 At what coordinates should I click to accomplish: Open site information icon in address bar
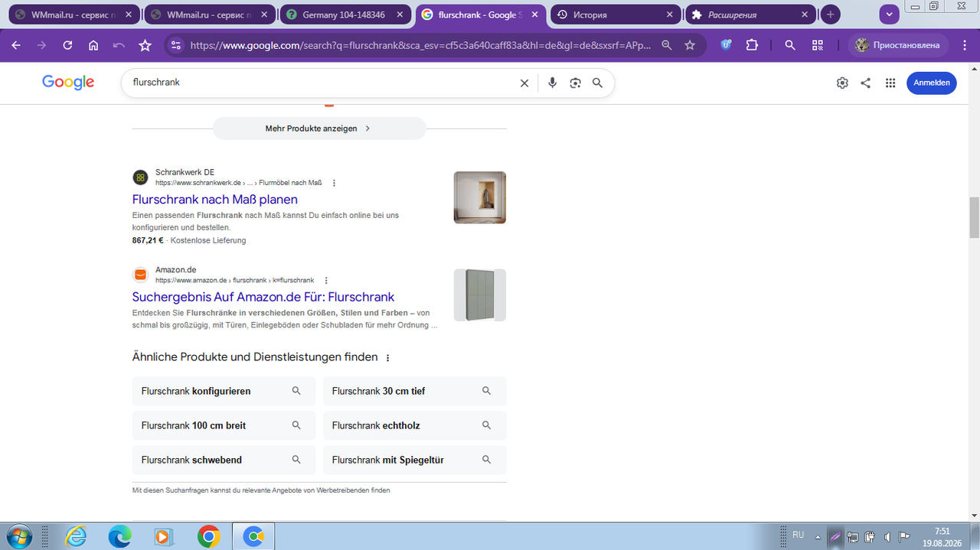tap(176, 45)
